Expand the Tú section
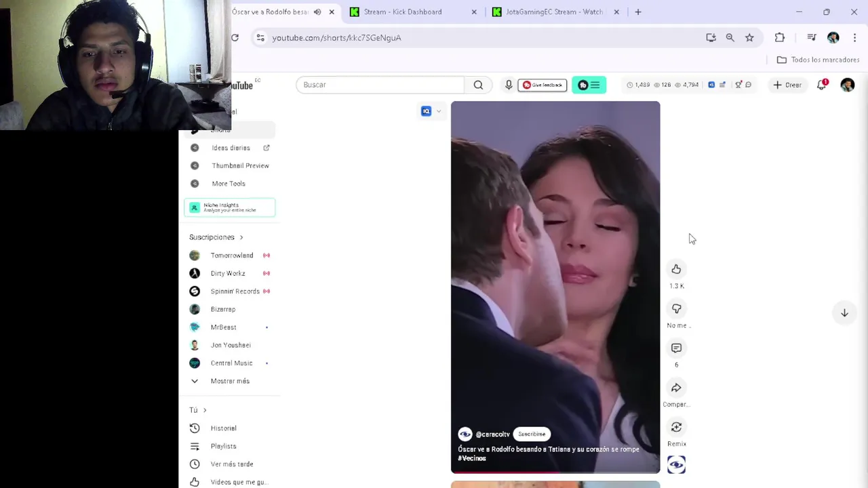This screenshot has width=868, height=488. pyautogui.click(x=198, y=410)
